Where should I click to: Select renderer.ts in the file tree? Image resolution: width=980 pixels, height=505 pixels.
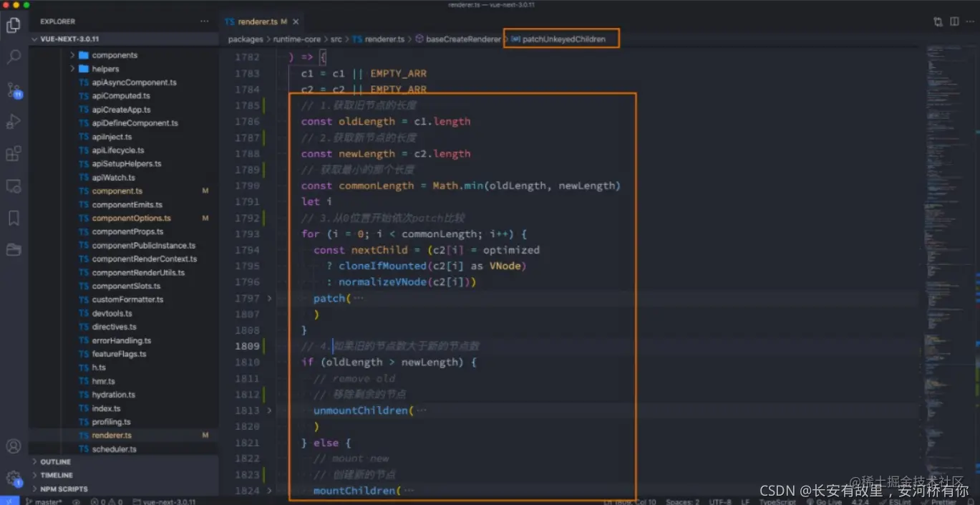[x=112, y=436]
